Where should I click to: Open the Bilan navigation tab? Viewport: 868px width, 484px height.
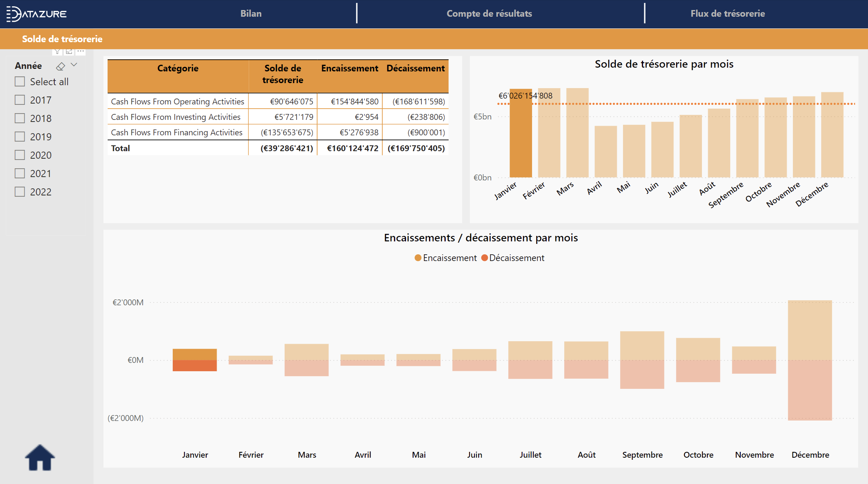coord(251,13)
